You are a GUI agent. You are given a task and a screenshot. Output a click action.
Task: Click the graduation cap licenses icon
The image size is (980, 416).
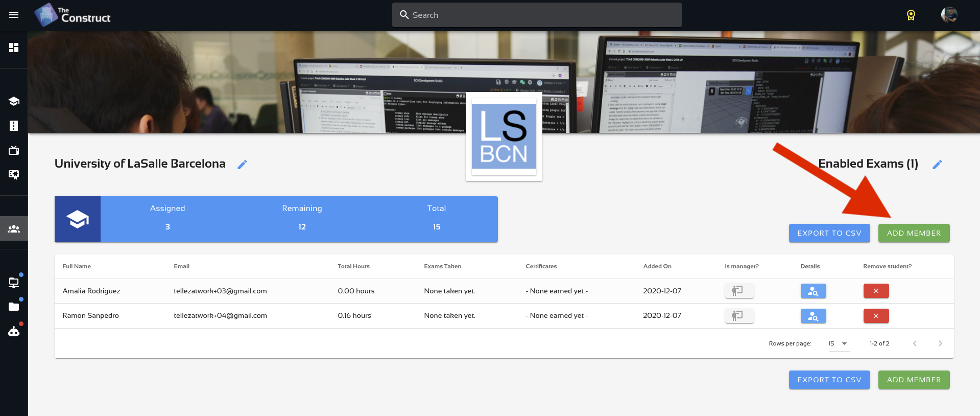pyautogui.click(x=78, y=219)
